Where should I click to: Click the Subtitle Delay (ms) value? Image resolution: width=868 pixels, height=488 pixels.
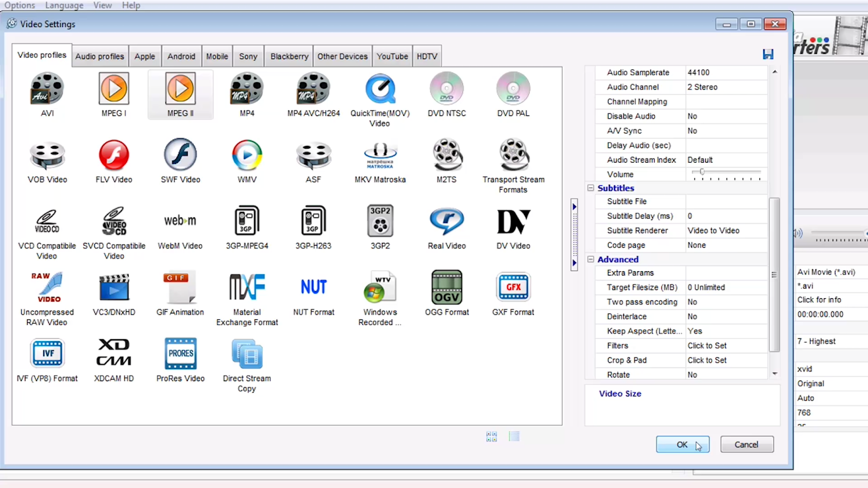[726, 216]
